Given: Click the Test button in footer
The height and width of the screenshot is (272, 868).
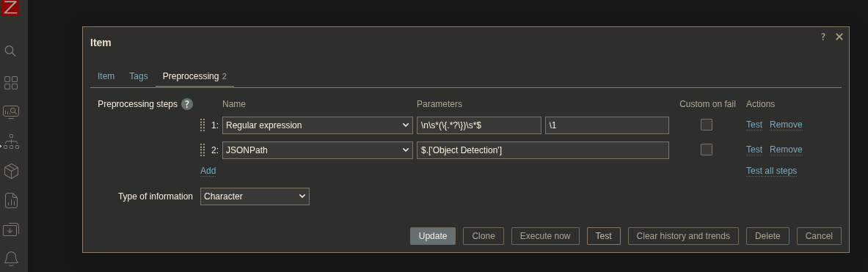Looking at the screenshot, I should pyautogui.click(x=603, y=236).
